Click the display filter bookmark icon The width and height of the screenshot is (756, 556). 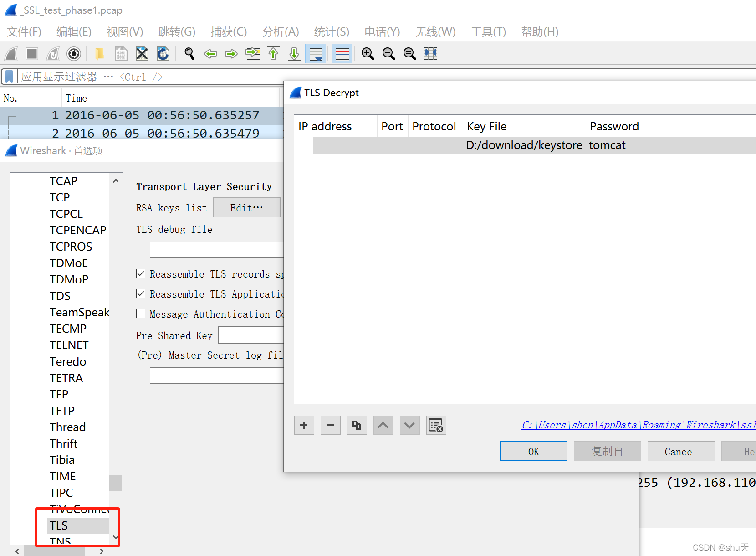(x=9, y=77)
